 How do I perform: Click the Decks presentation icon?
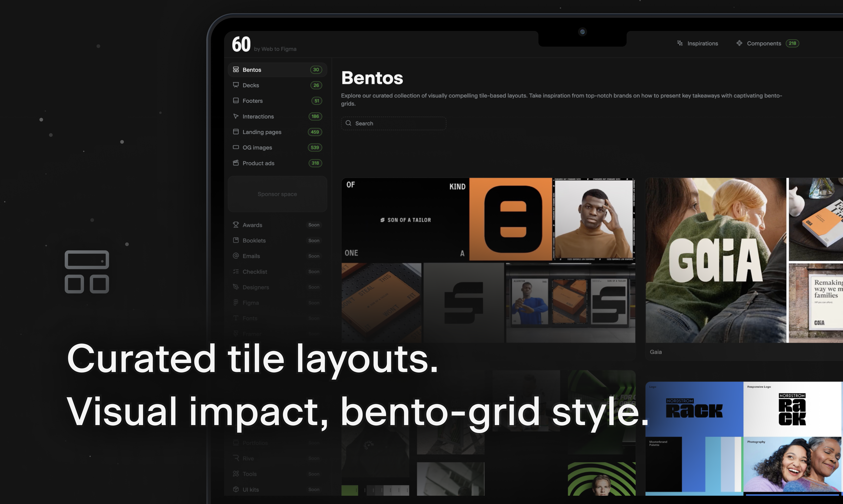click(236, 85)
